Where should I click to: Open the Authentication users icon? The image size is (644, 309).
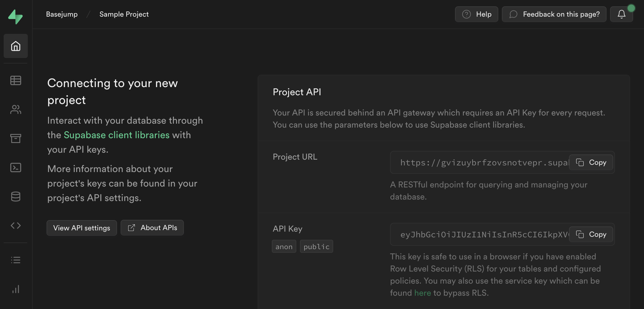coord(16,109)
